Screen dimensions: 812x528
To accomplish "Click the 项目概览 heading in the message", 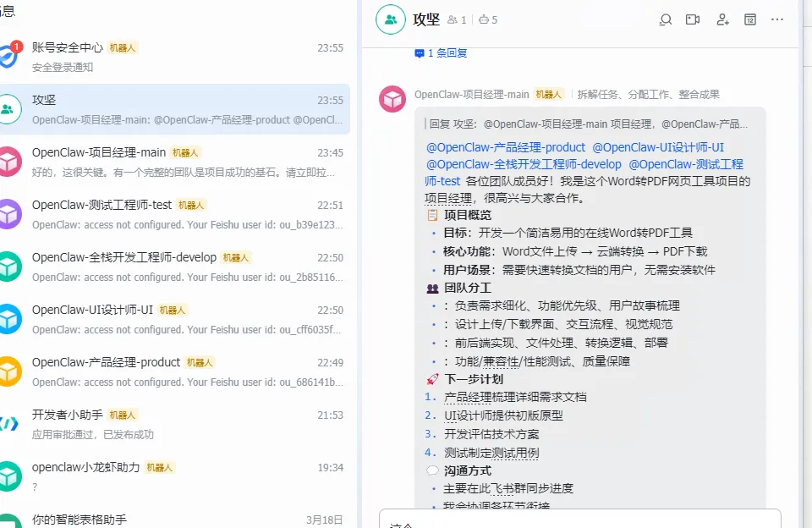I will click(x=468, y=215).
